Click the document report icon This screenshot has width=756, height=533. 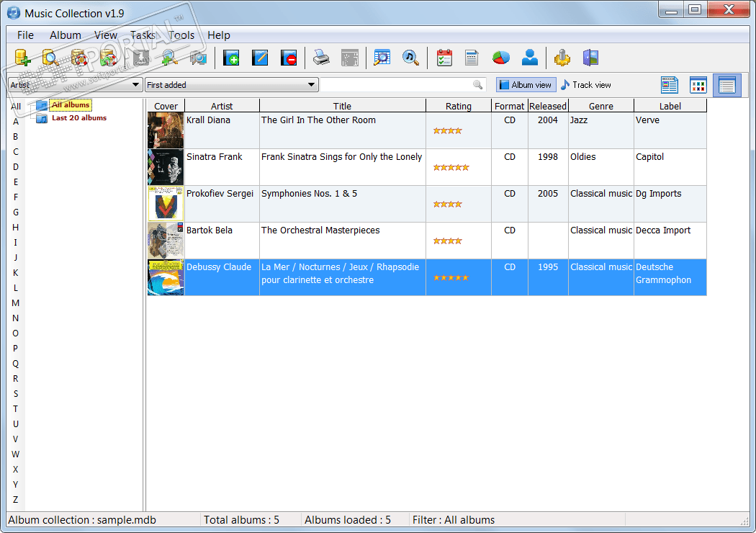(x=472, y=58)
